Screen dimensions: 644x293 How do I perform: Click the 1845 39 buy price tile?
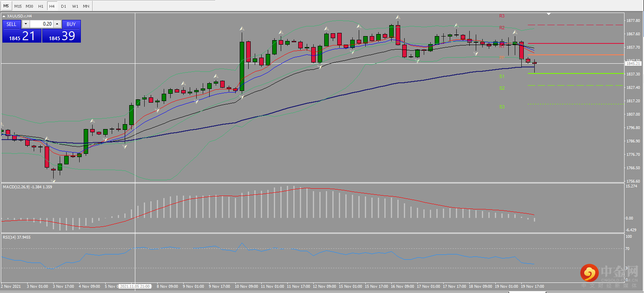[61, 36]
